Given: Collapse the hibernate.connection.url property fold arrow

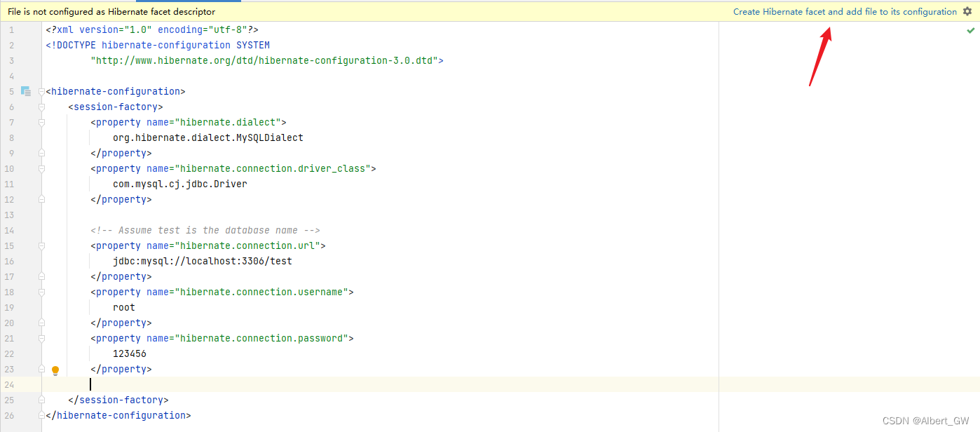Looking at the screenshot, I should coord(41,245).
